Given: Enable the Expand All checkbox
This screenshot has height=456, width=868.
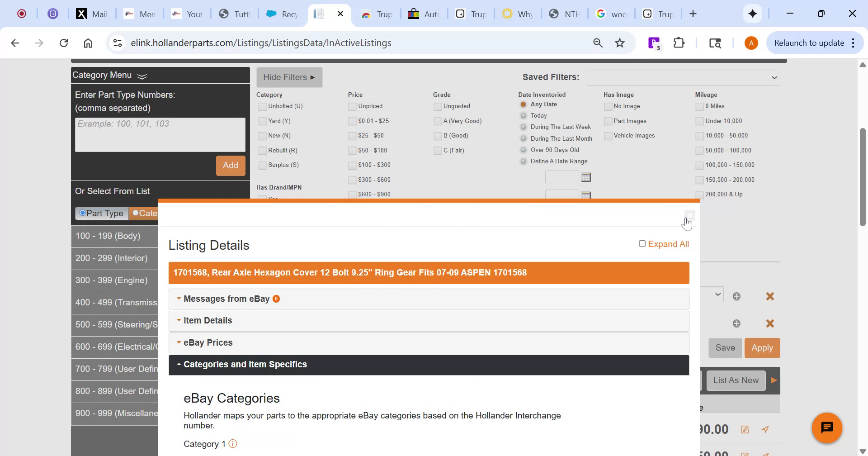Looking at the screenshot, I should (642, 243).
